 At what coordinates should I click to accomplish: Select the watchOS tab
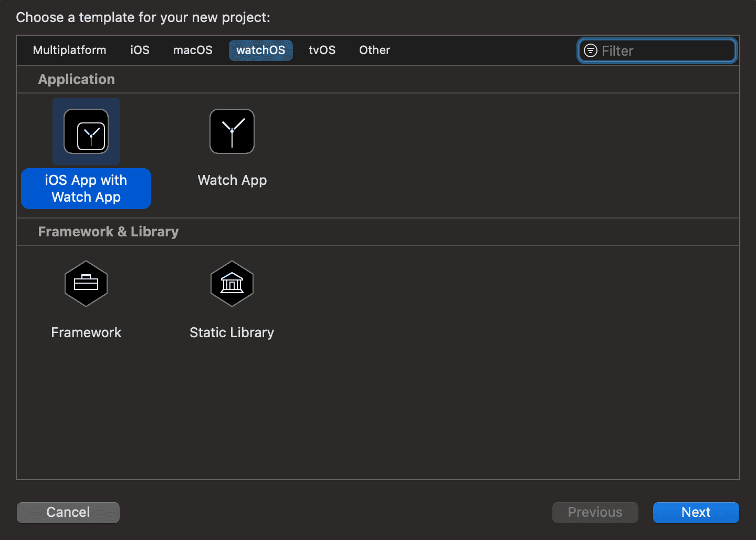pyautogui.click(x=260, y=50)
